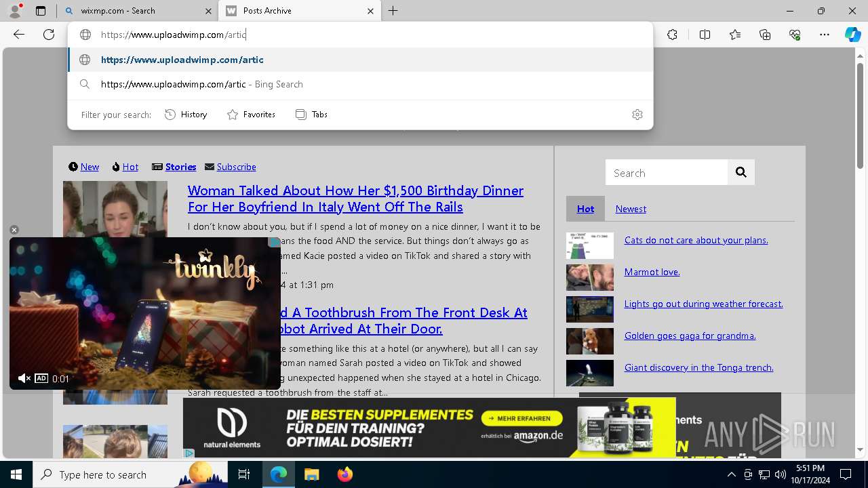The image size is (868, 488).
Task: Open the Hot posts nav link
Action: point(130,167)
